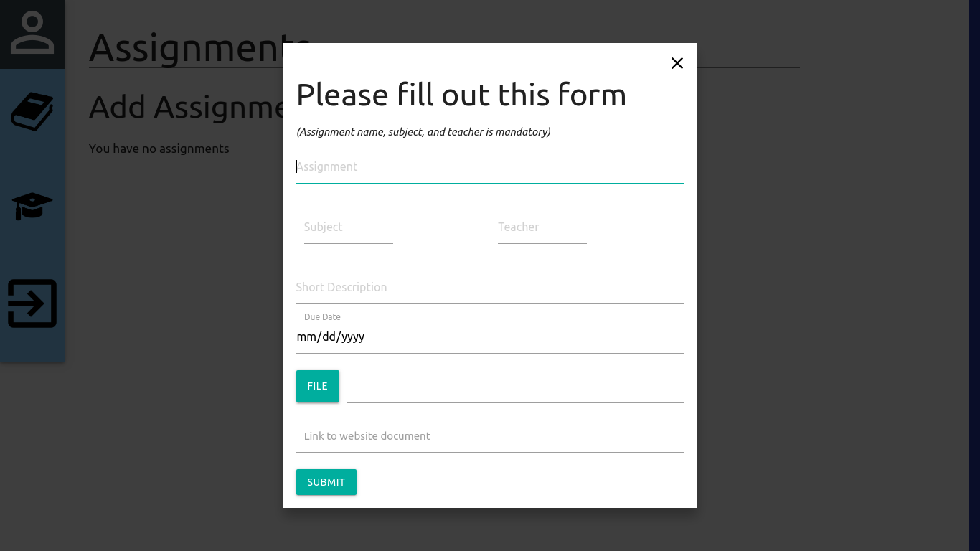Click the file path field beside FILE
Screen dimensions: 980x551
tap(515, 387)
